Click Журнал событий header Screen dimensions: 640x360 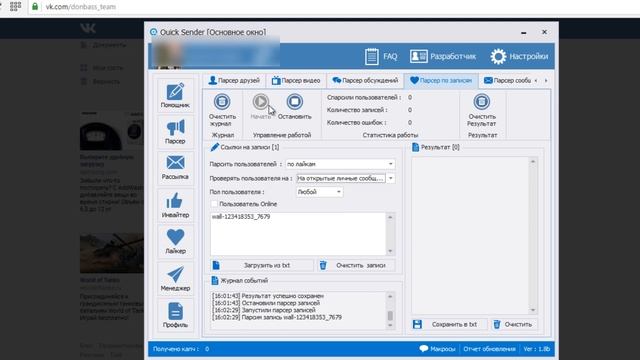244,281
